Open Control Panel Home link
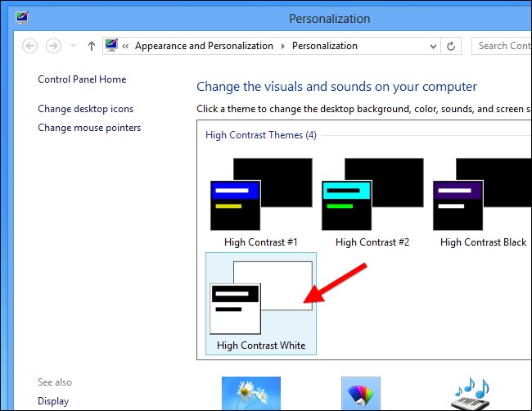This screenshot has width=532, height=411. (x=82, y=79)
